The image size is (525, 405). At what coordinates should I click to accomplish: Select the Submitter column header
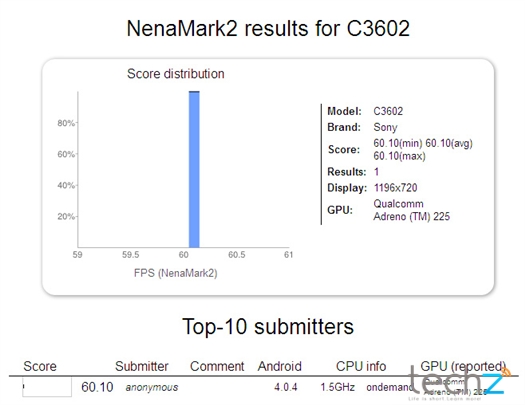point(142,366)
